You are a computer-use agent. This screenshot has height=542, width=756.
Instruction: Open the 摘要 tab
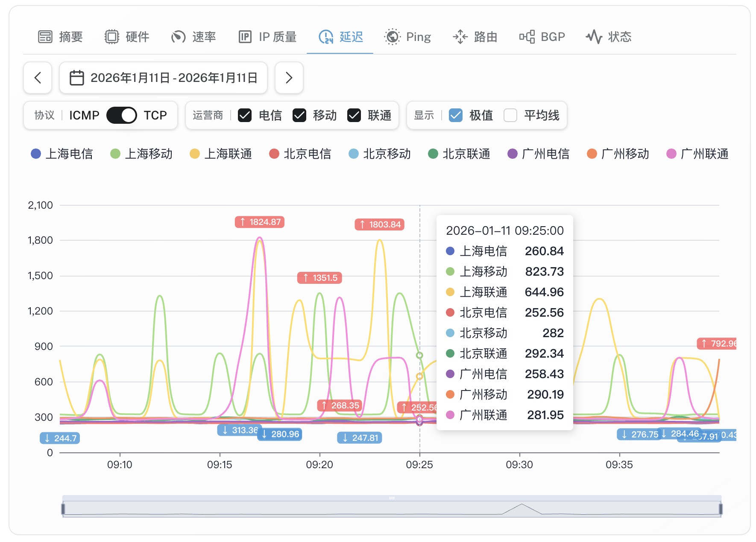pyautogui.click(x=60, y=37)
